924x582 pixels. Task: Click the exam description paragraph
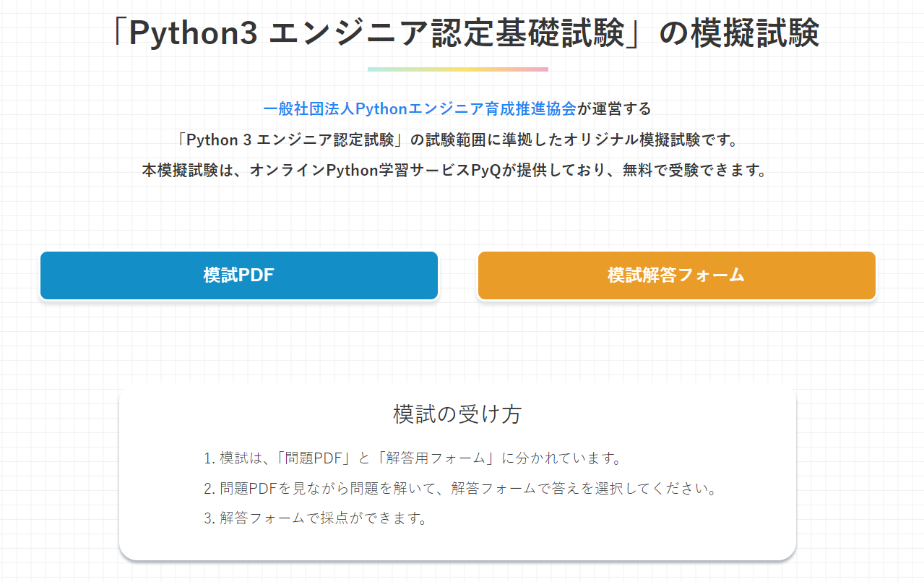pos(457,139)
